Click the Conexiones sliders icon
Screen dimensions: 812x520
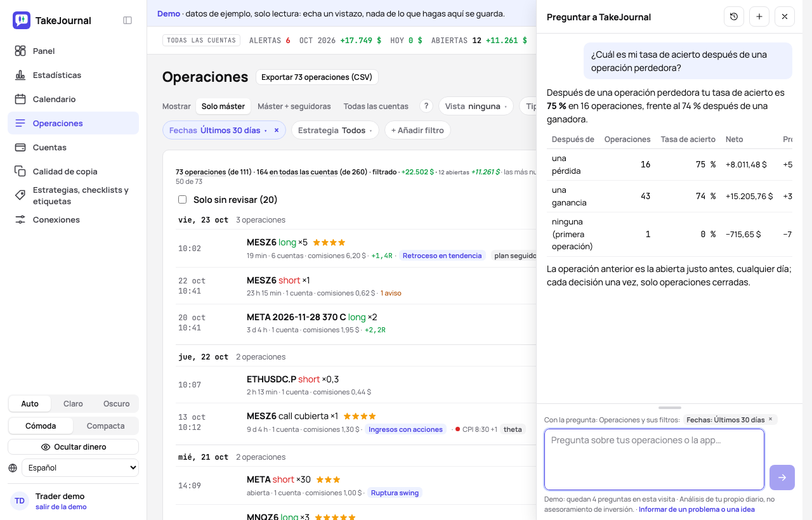(20, 219)
